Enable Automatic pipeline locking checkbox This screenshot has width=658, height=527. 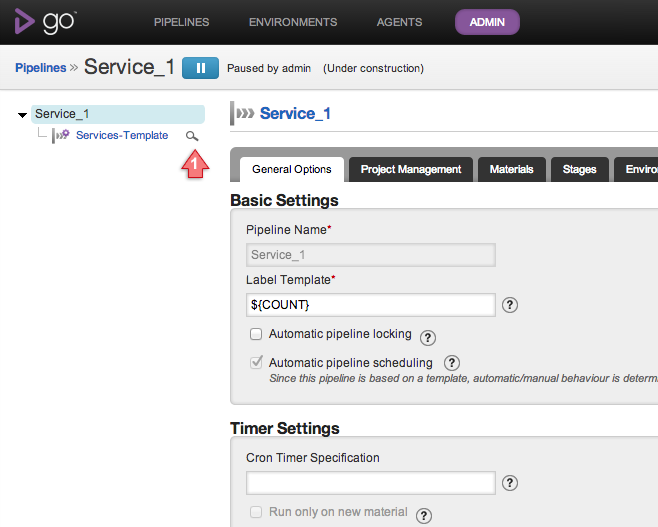[256, 334]
